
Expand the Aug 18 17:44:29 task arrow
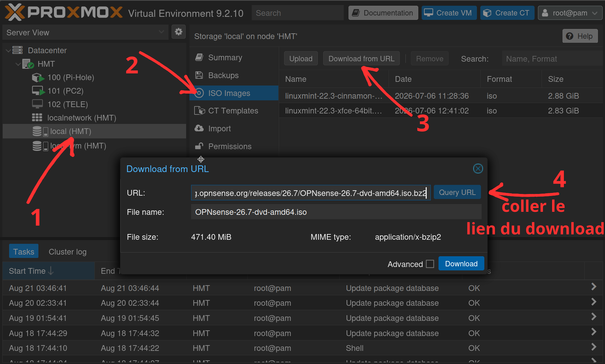[x=594, y=332]
